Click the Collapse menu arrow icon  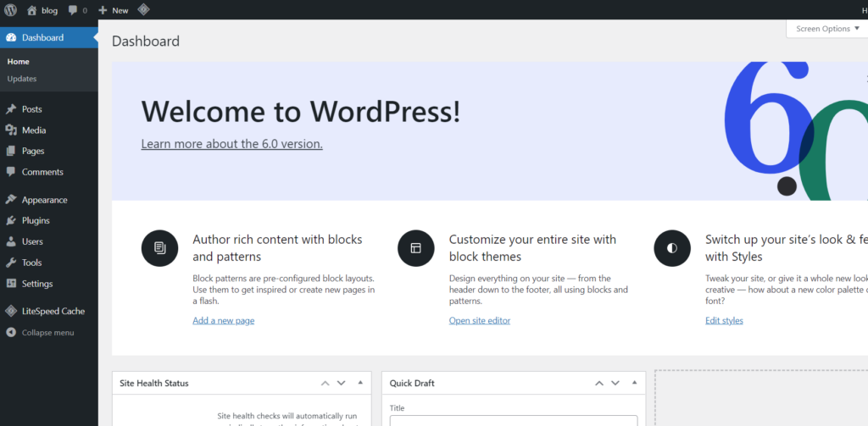click(x=11, y=333)
